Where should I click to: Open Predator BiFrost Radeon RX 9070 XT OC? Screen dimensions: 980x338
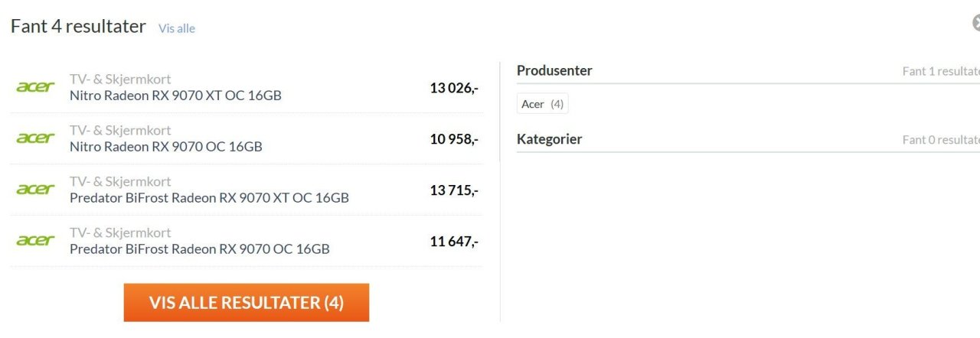[209, 198]
